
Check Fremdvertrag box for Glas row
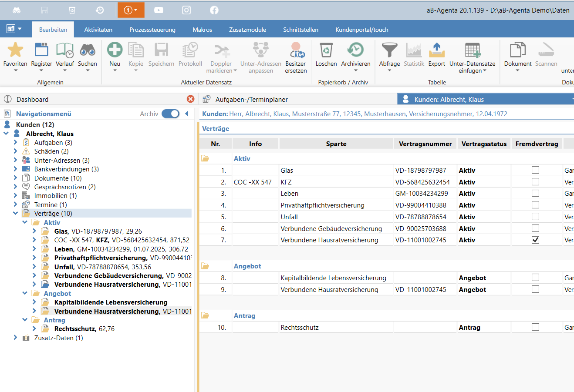[x=535, y=170]
